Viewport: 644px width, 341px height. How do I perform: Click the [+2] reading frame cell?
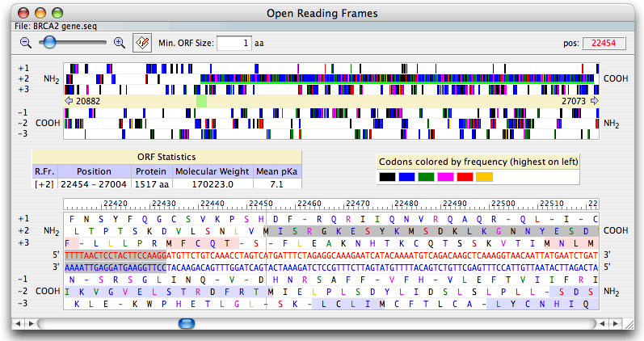tap(44, 183)
